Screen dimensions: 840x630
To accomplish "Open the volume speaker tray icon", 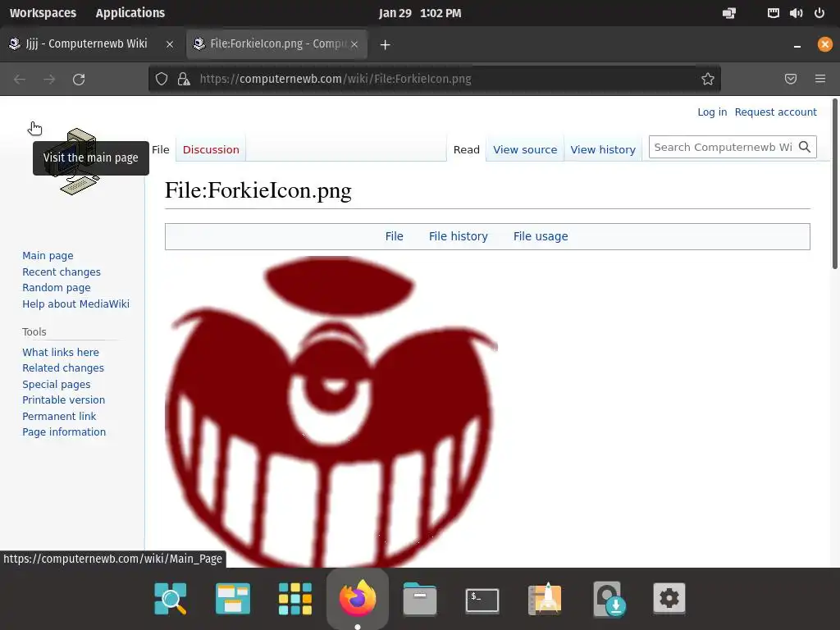I will pos(796,13).
